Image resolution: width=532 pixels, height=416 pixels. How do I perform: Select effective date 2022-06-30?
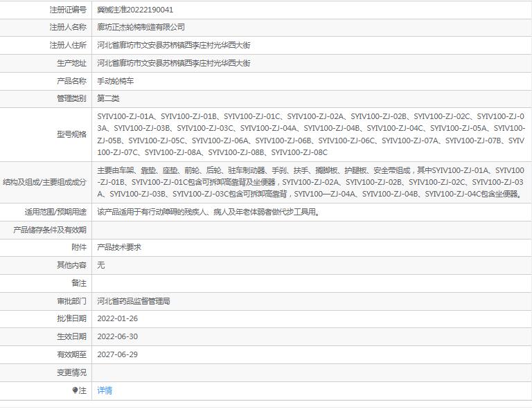point(117,336)
